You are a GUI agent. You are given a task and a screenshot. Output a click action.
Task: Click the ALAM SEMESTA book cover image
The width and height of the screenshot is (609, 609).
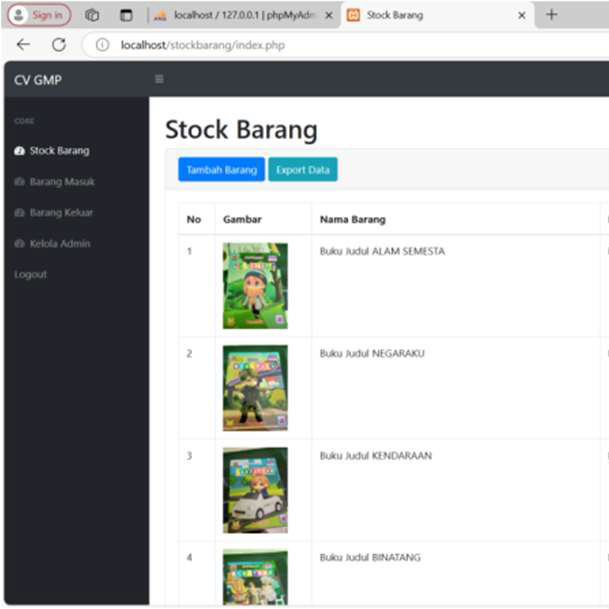pos(254,285)
